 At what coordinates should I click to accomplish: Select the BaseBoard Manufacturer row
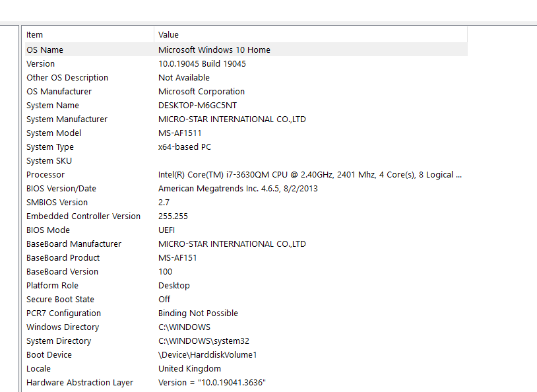tap(246, 244)
